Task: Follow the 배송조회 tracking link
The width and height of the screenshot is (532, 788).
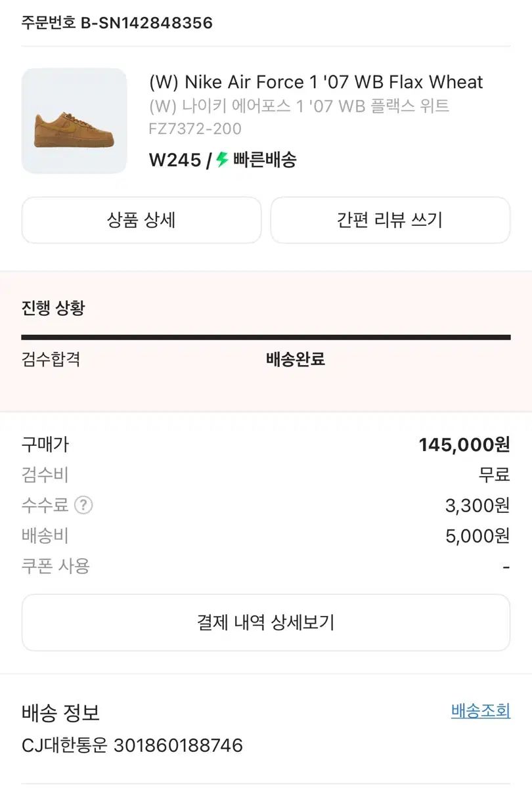Action: point(481,711)
